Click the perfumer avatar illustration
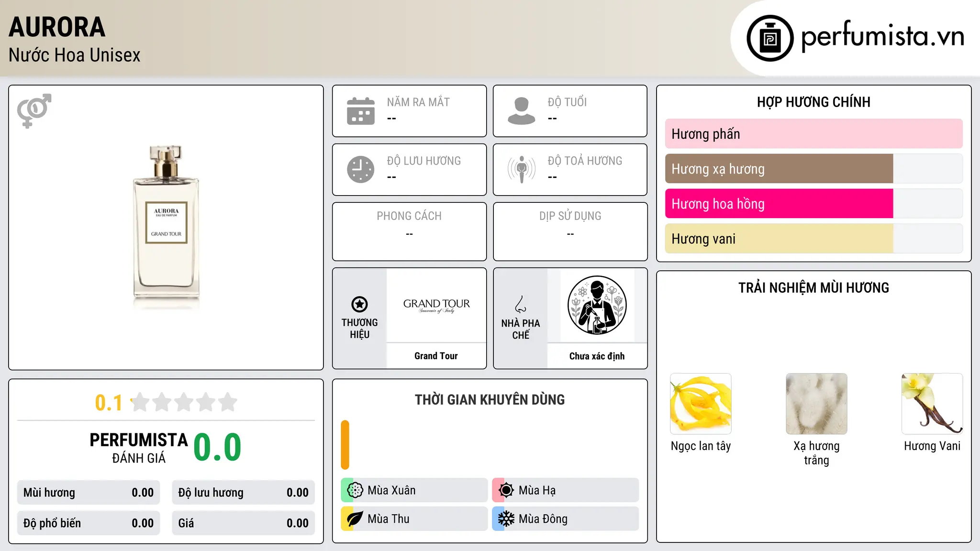980x551 pixels. [x=597, y=305]
